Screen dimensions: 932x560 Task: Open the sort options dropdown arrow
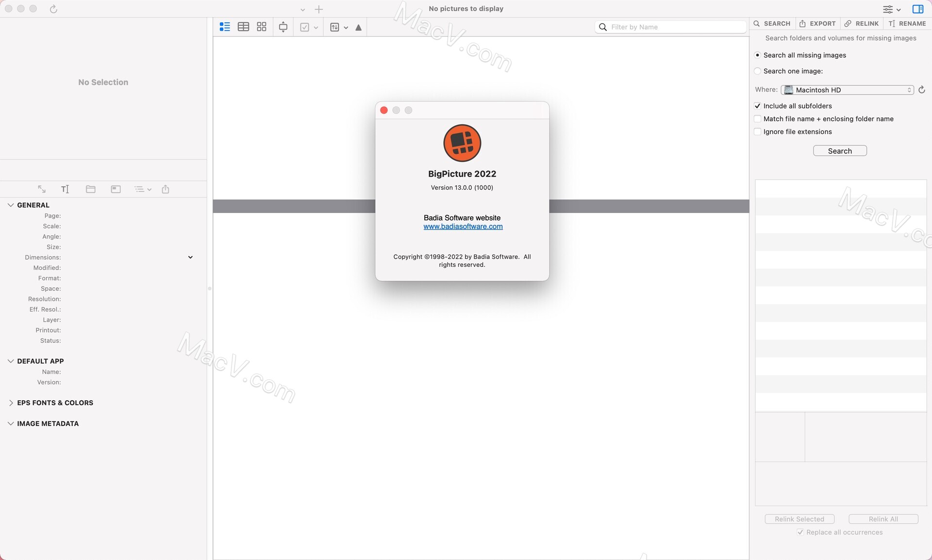pos(346,28)
